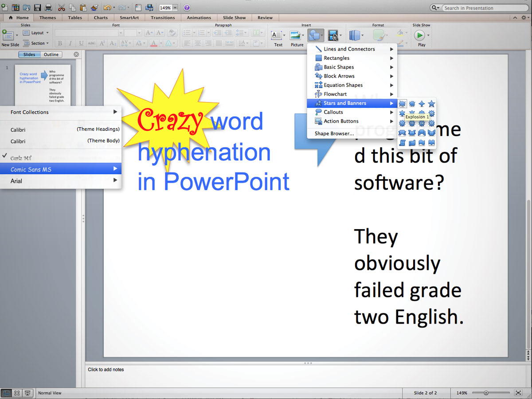Paste using the clipboard icon

tap(83, 8)
